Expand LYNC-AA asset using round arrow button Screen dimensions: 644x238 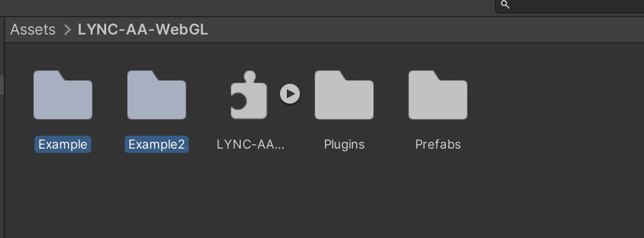(290, 94)
